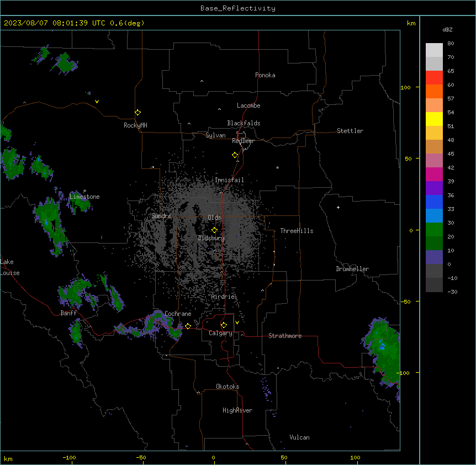476x465 pixels.
Task: Click the Okotoks label
Action: (228, 387)
